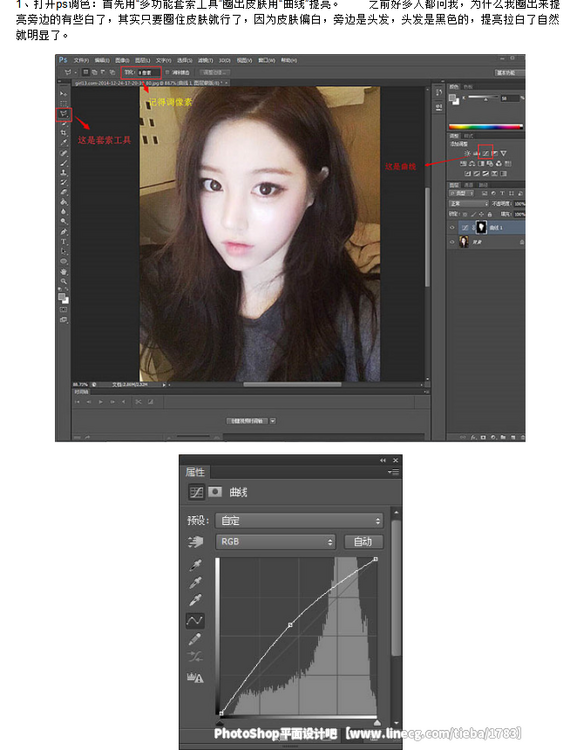Click the Vibrance adjustment triangle icon
Viewport: 570px width, 750px height.
coord(504,153)
